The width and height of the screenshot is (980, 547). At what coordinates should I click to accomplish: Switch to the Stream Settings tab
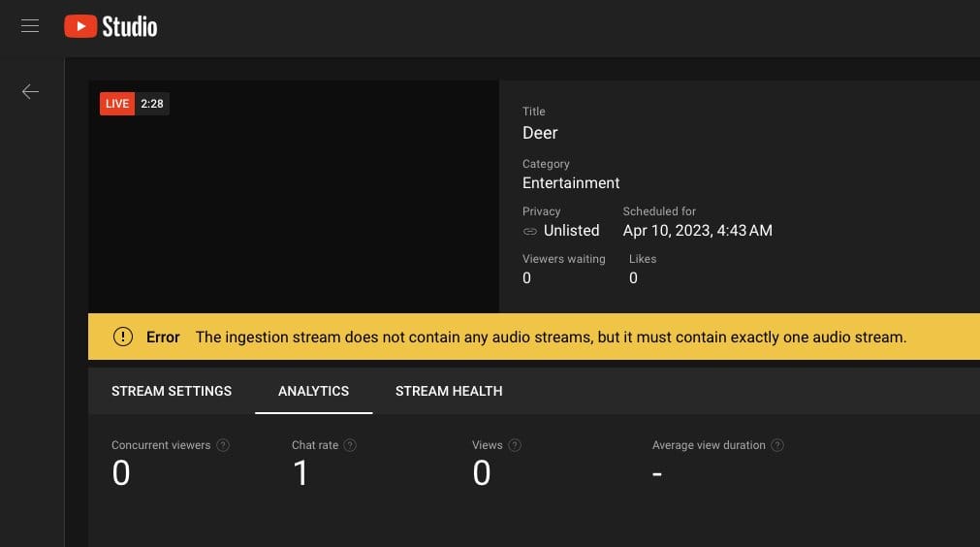[172, 391]
